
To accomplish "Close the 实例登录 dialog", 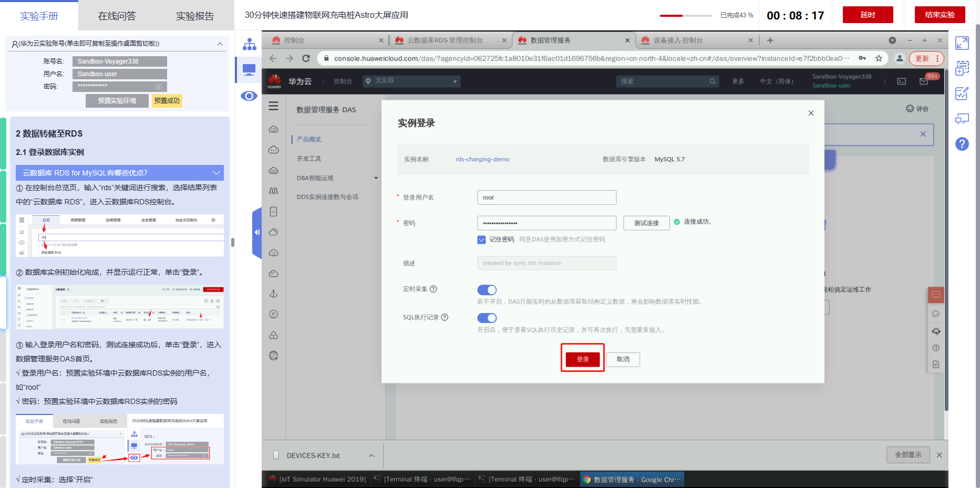I will pos(811,113).
